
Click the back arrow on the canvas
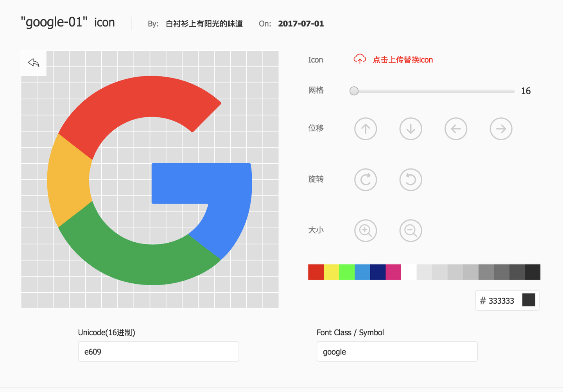point(34,63)
